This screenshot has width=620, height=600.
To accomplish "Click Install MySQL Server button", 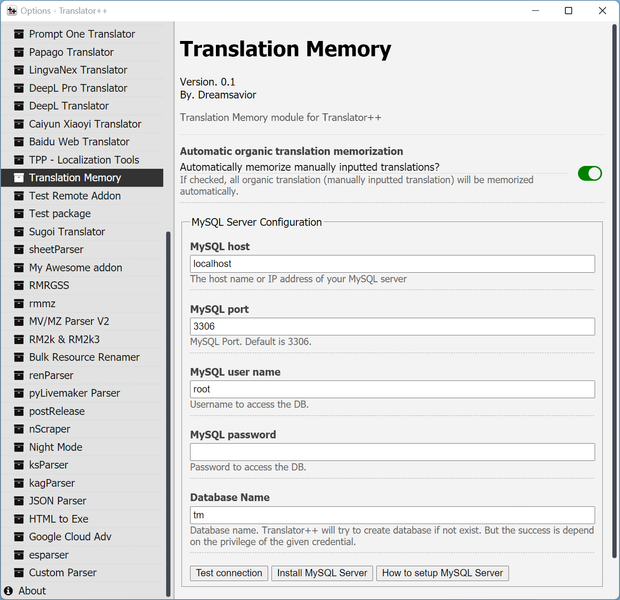I will click(x=321, y=573).
